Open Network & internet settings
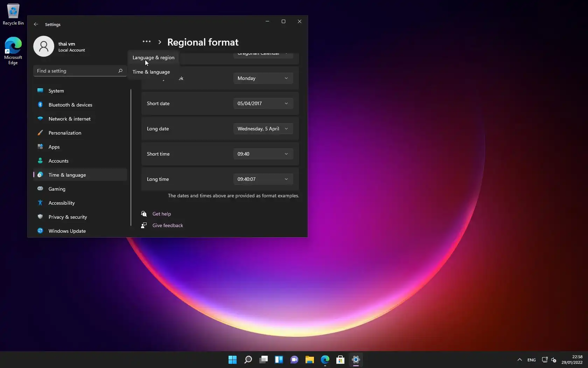The width and height of the screenshot is (588, 368). click(80, 119)
